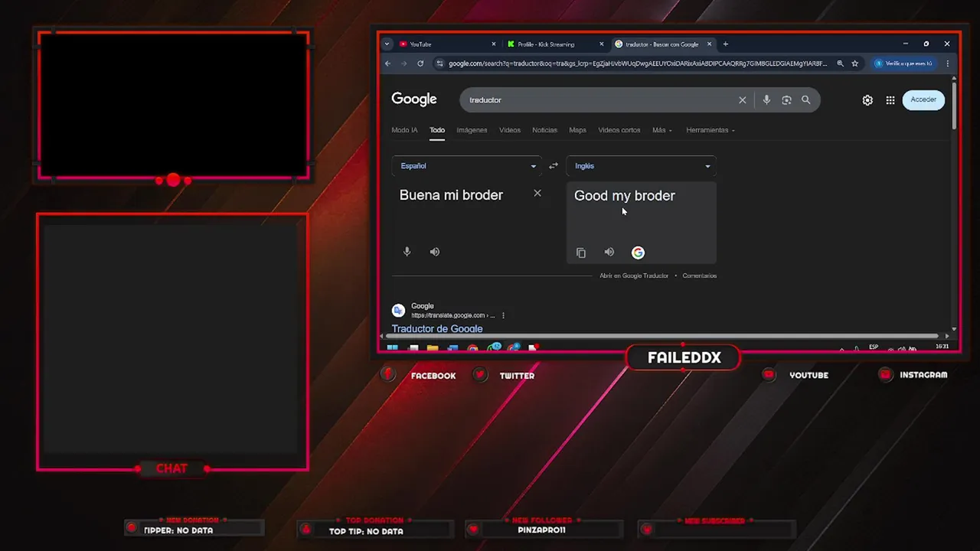The image size is (980, 551).
Task: Select the Todo results tab
Action: point(437,130)
